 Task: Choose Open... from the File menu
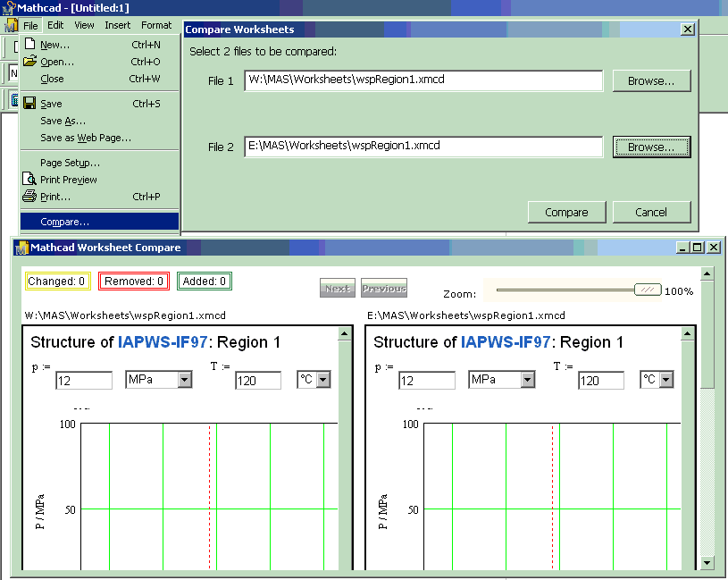[99, 62]
